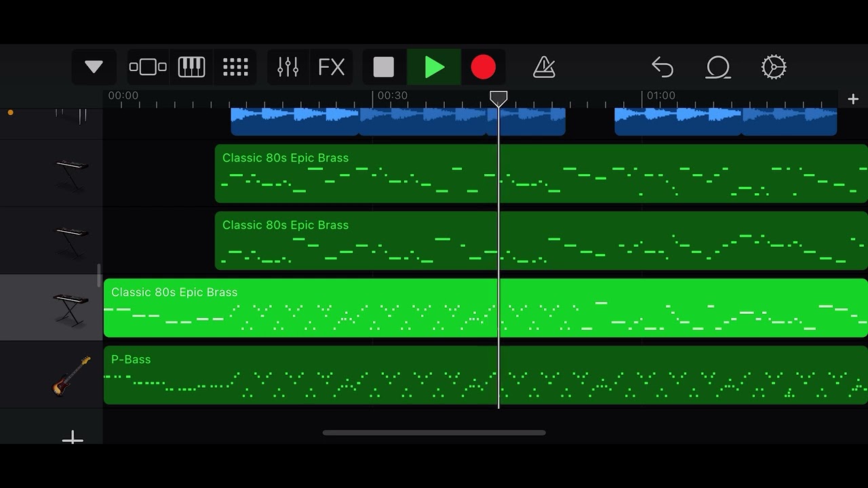Select the playhead marker on the ruler
Screen dimensions: 868x488
pyautogui.click(x=498, y=99)
